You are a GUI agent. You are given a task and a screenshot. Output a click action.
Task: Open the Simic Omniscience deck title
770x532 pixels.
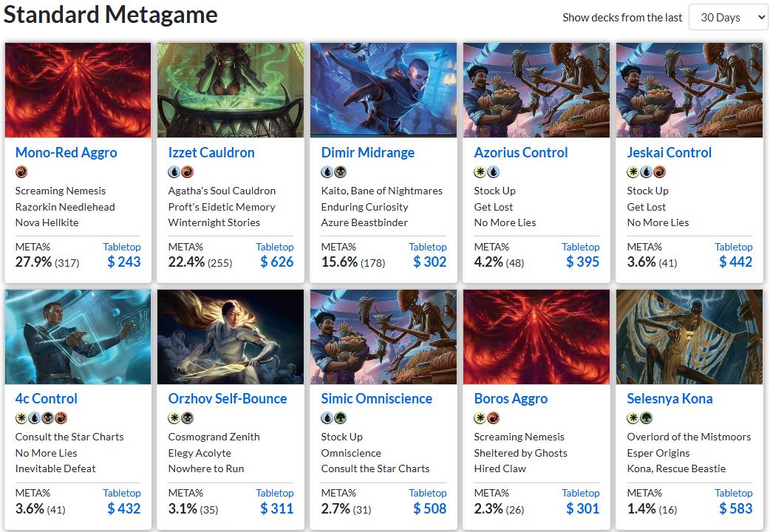(376, 399)
